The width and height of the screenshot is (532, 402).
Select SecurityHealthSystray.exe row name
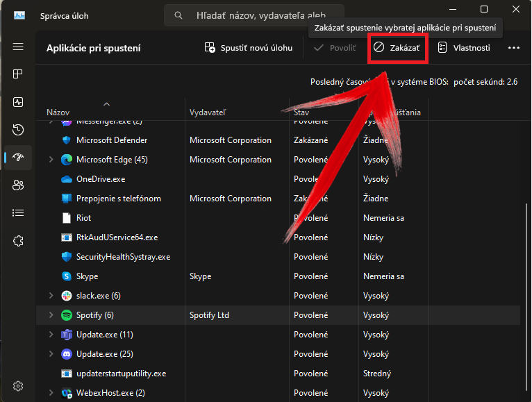click(x=123, y=257)
